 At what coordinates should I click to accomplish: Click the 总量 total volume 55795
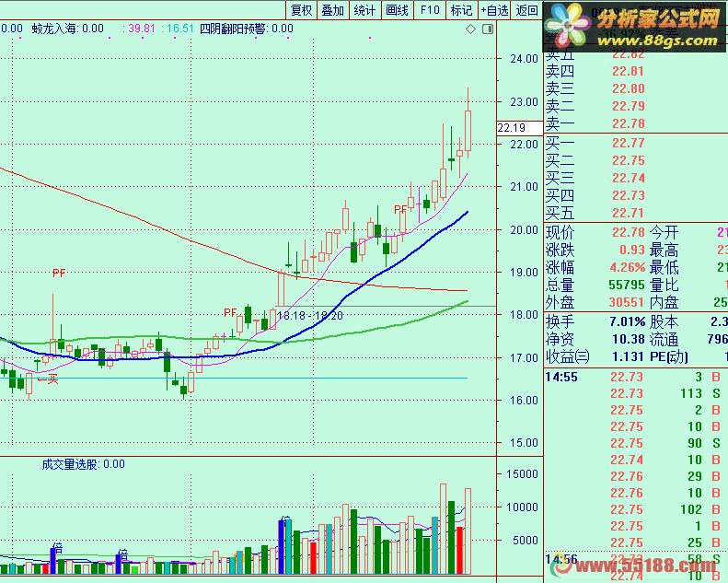click(x=627, y=285)
